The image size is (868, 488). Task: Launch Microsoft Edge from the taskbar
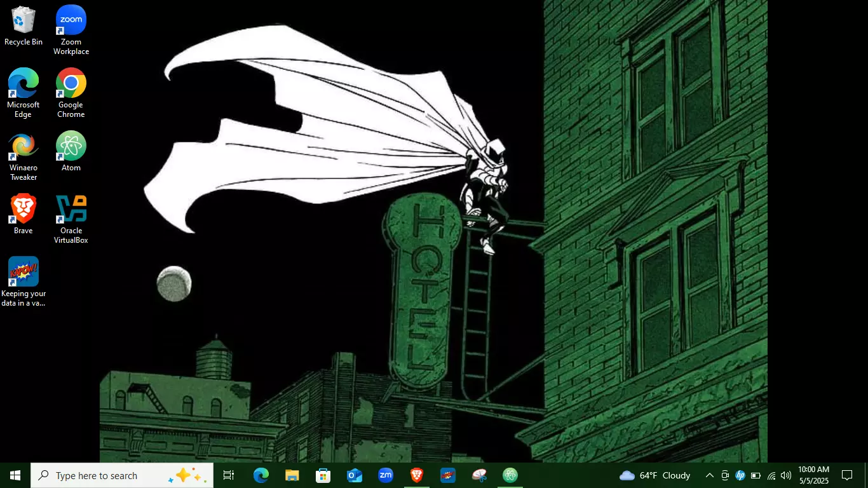(x=261, y=475)
